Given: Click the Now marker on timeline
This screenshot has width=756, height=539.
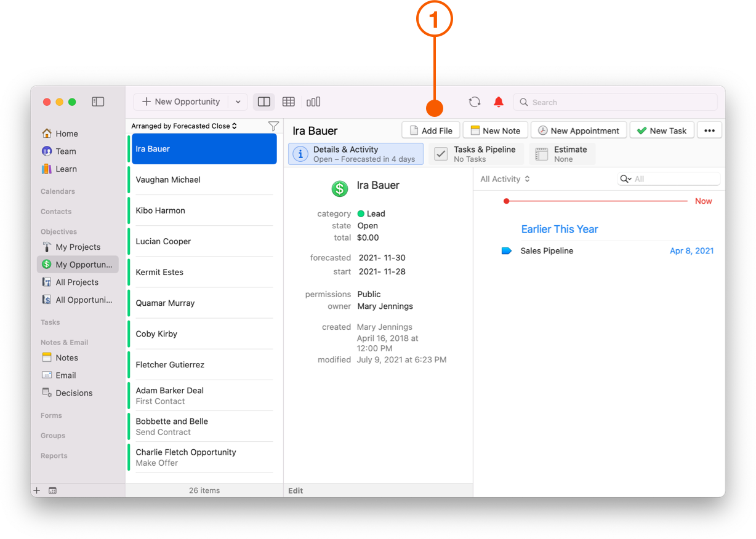Looking at the screenshot, I should 703,201.
